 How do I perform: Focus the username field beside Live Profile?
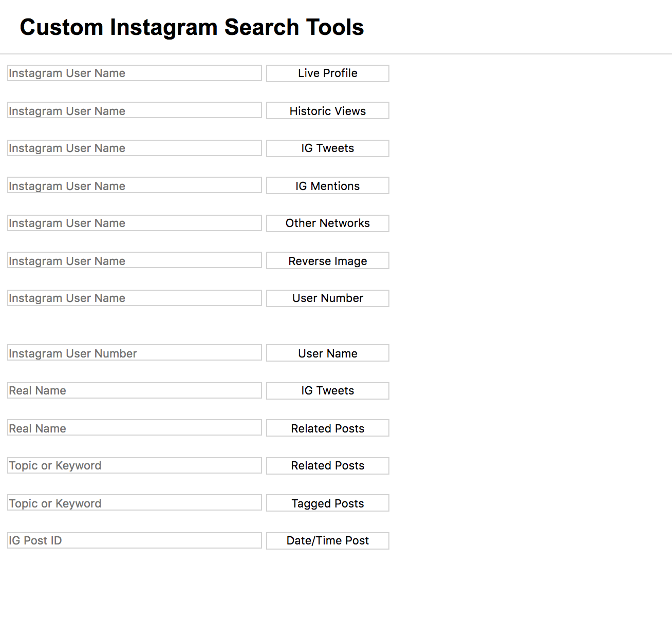(135, 73)
